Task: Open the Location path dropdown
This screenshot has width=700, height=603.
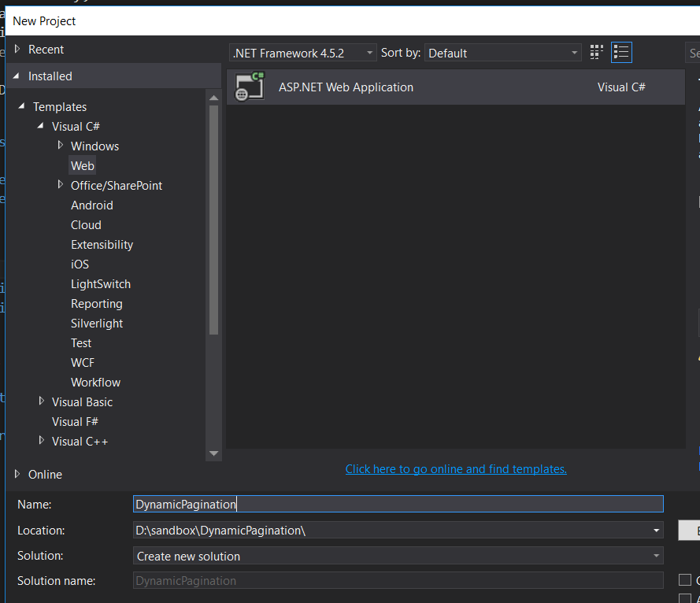Action: [656, 530]
